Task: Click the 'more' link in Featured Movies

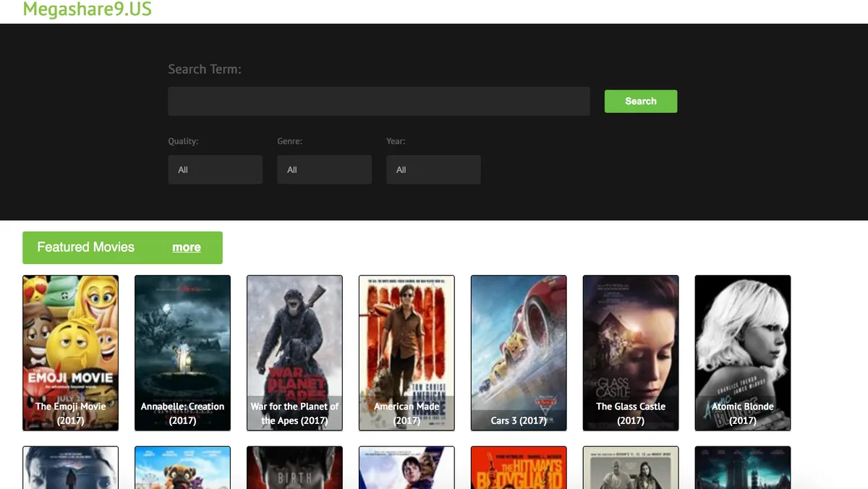Action: (x=187, y=247)
